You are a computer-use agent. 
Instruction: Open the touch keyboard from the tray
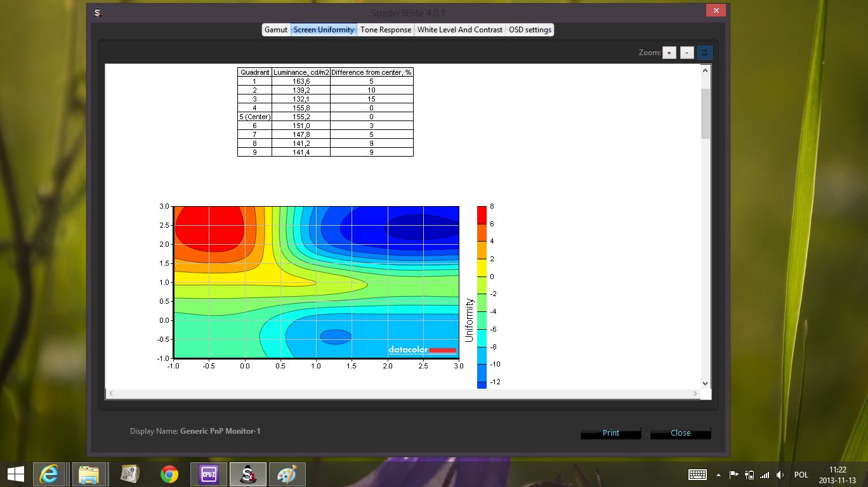click(698, 474)
